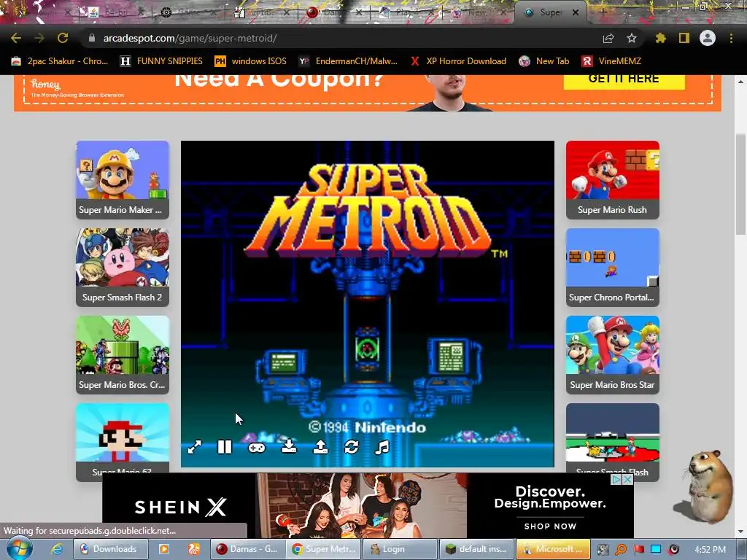
Task: Open a new browser tab with plus
Action: (603, 13)
